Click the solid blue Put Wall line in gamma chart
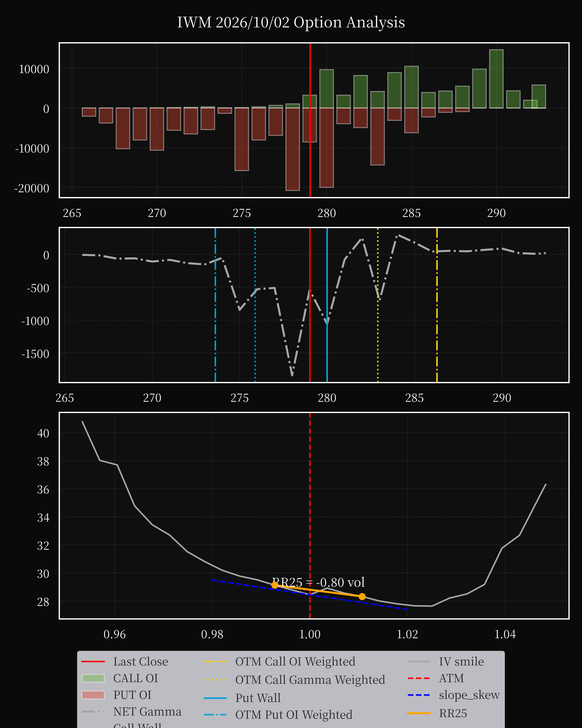This screenshot has width=582, height=728. (327, 305)
